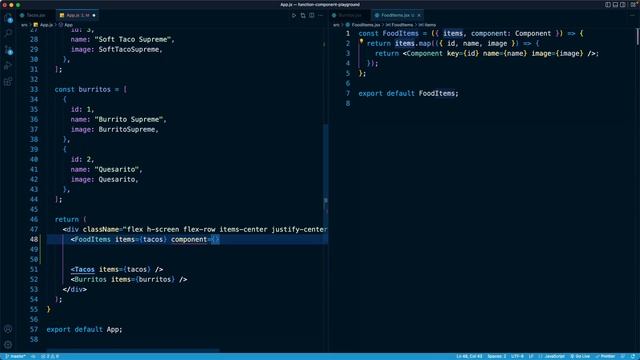This screenshot has height=360, width=640.
Task: Open the Search view in activity bar
Action: click(x=8, y=34)
